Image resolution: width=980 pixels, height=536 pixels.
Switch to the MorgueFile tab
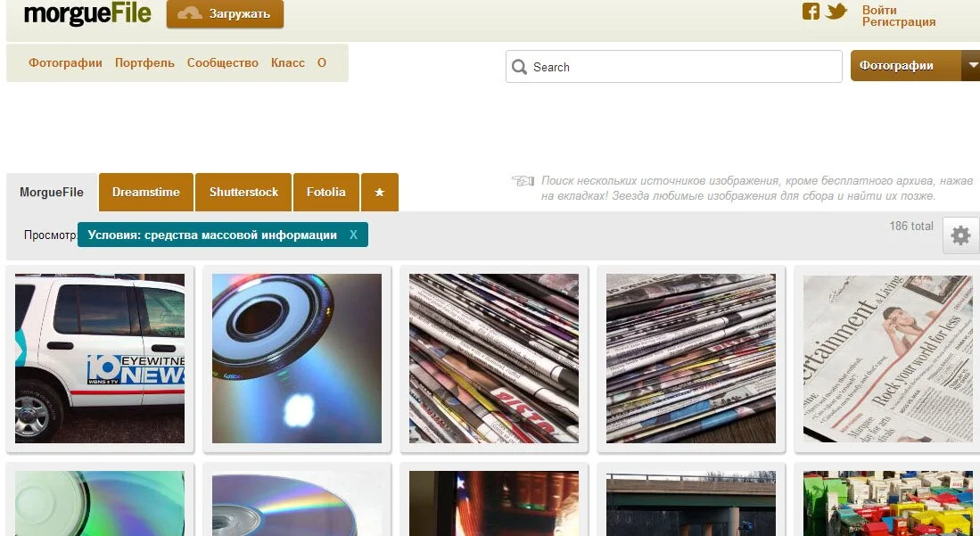click(52, 192)
